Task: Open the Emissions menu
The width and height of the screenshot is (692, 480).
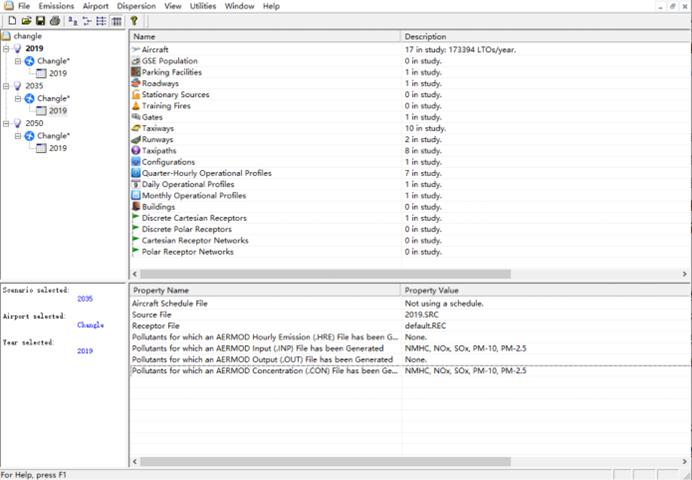Action: coord(56,6)
